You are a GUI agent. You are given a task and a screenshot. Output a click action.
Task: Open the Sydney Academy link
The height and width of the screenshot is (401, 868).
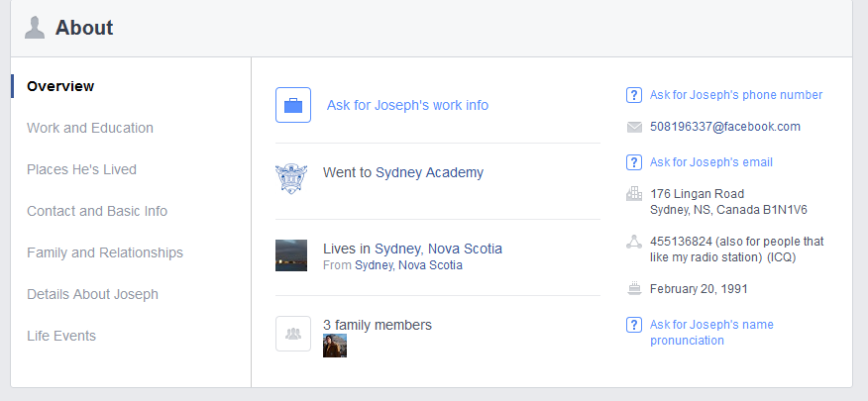click(x=429, y=172)
